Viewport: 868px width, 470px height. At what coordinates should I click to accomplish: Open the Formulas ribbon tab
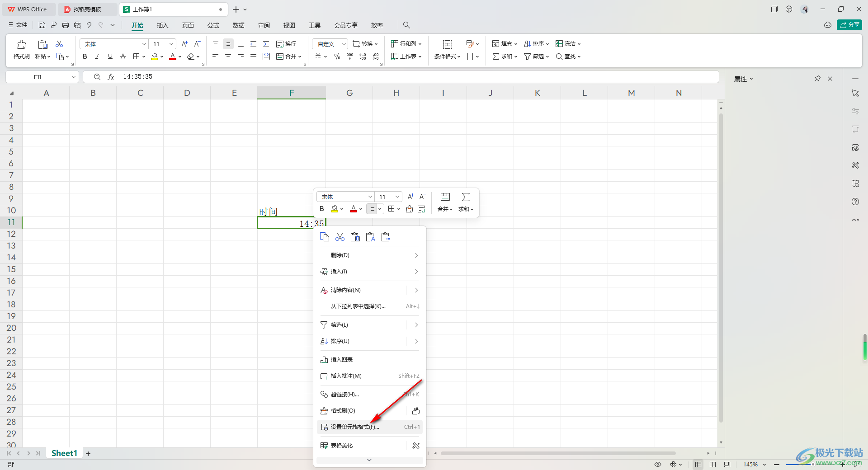tap(213, 25)
